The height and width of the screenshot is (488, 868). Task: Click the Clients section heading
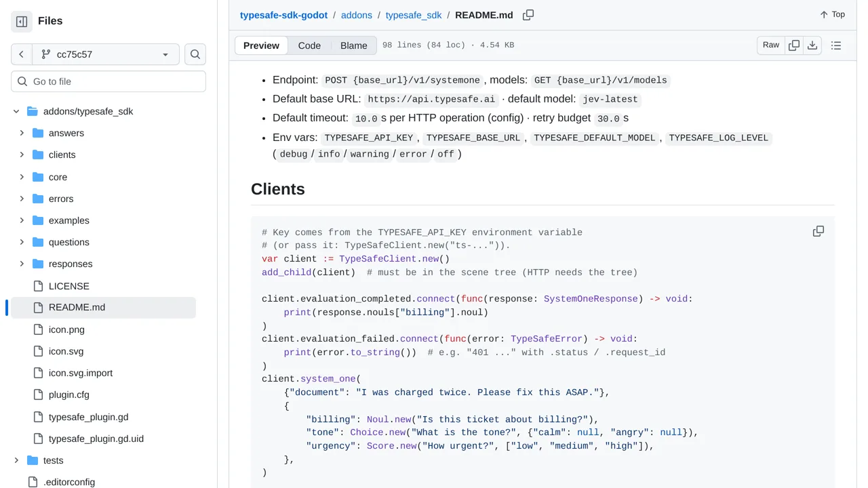[278, 189]
